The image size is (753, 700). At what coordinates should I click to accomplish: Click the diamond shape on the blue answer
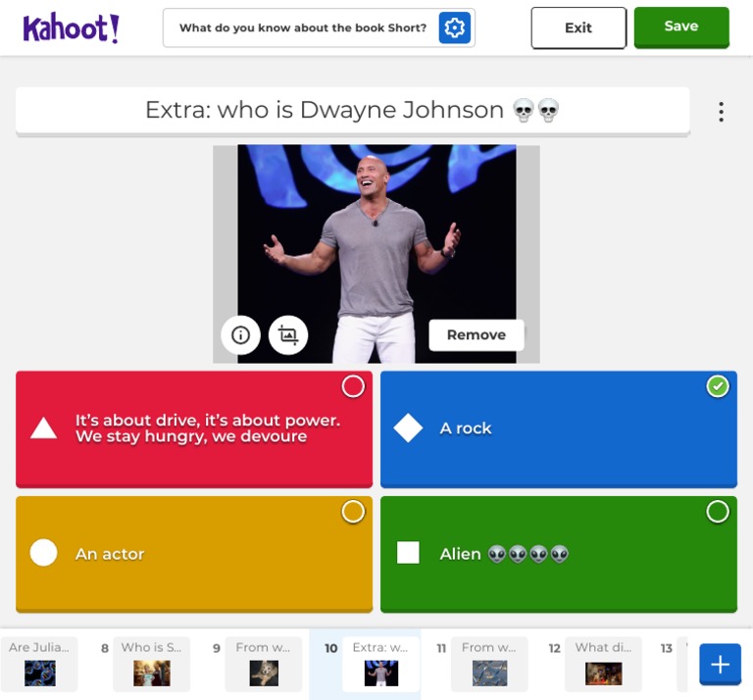click(x=408, y=427)
